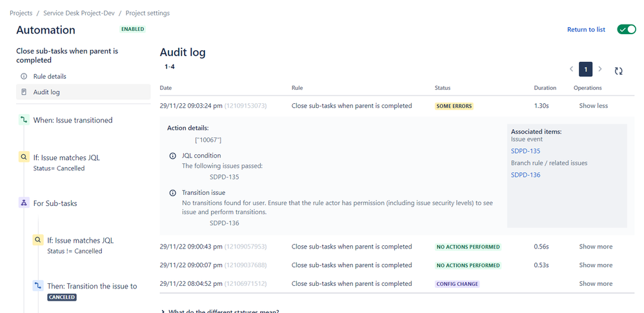
Task: Click the Return to list link
Action: point(586,30)
